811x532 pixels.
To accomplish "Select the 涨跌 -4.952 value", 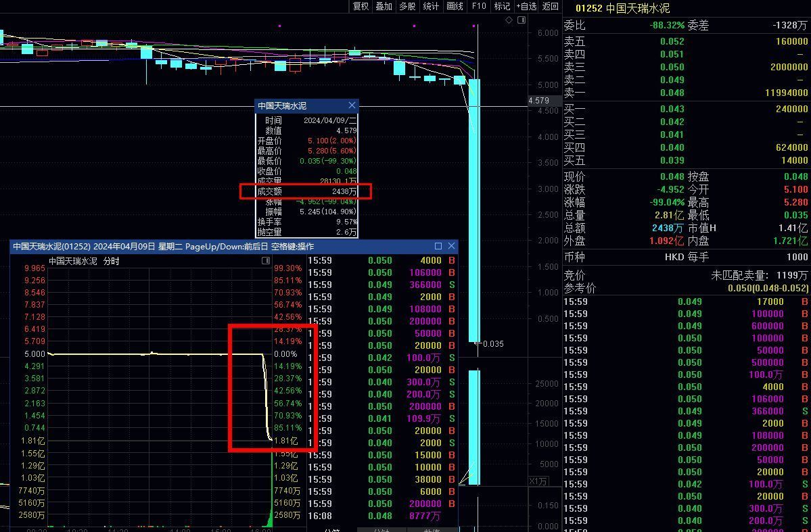I will point(670,190).
